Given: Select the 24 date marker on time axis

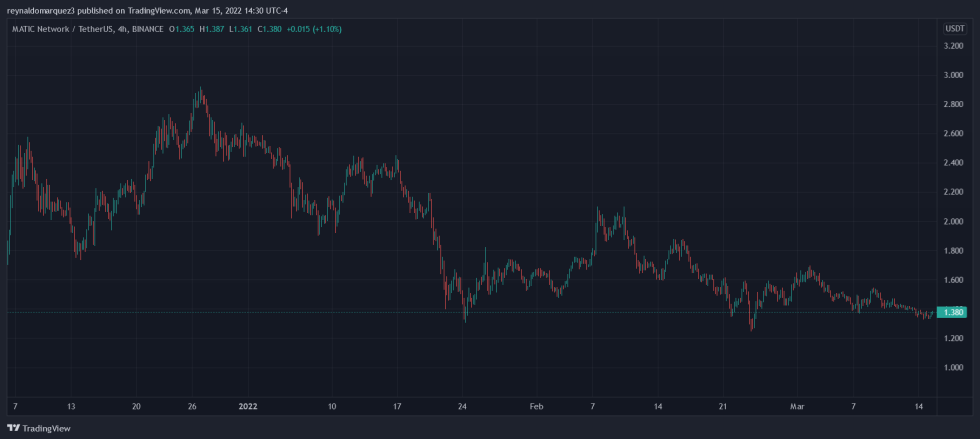Looking at the screenshot, I should 462,407.
